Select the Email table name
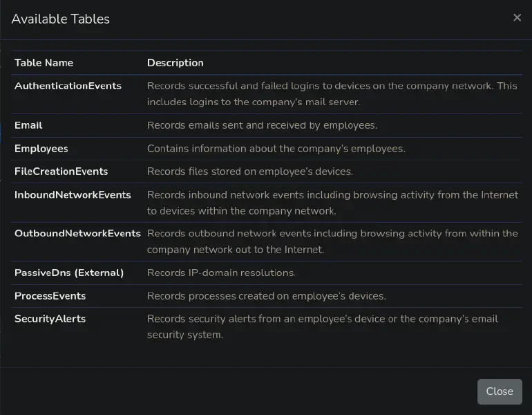This screenshot has height=415, width=532. (x=28, y=125)
